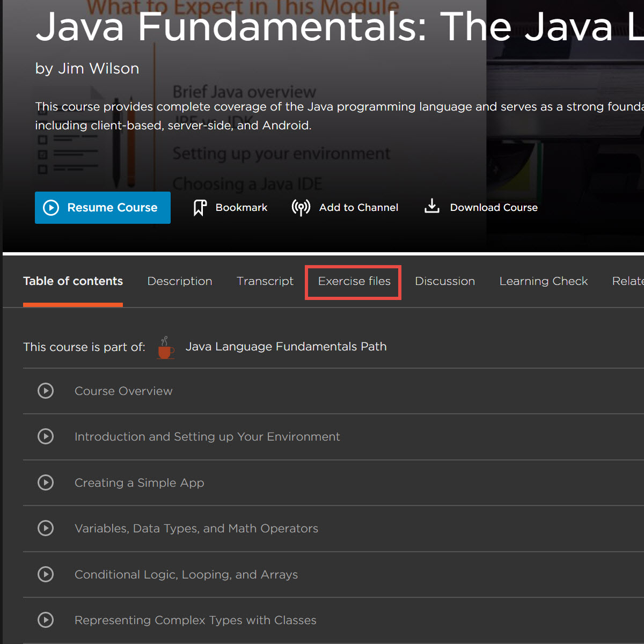
Task: Click the Download Course label
Action: point(494,208)
